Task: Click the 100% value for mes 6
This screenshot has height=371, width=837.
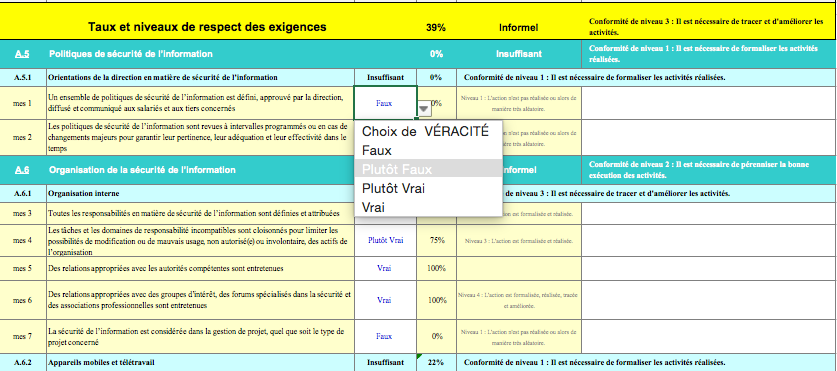Action: coord(437,300)
